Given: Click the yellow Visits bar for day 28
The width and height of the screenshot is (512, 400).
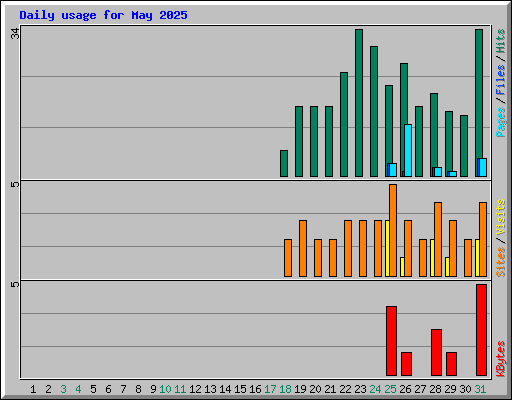Looking at the screenshot, I should (432, 258).
